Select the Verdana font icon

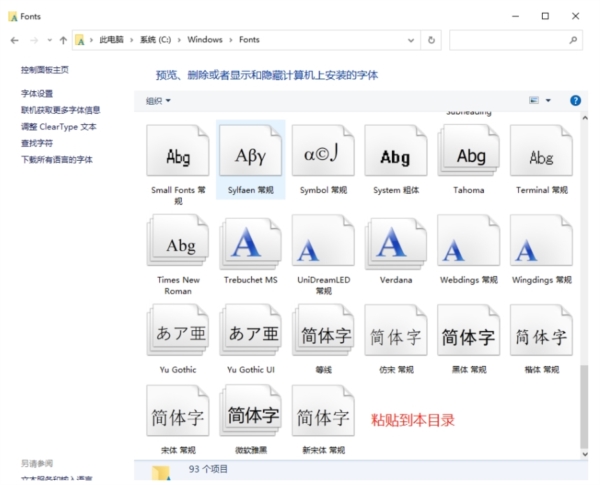(x=396, y=242)
